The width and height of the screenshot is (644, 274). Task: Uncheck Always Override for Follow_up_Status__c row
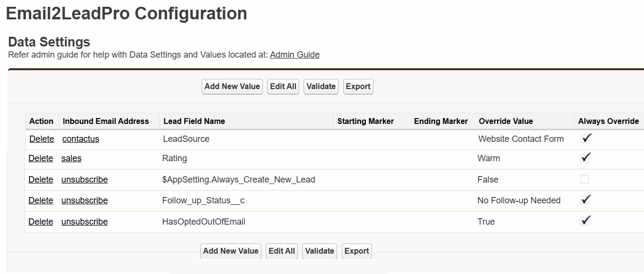point(585,200)
